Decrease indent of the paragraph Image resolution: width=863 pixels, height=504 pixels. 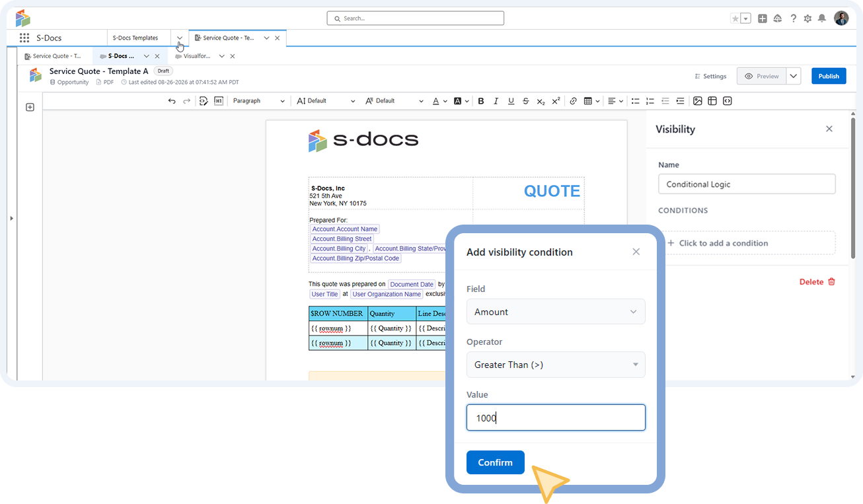[x=665, y=101]
